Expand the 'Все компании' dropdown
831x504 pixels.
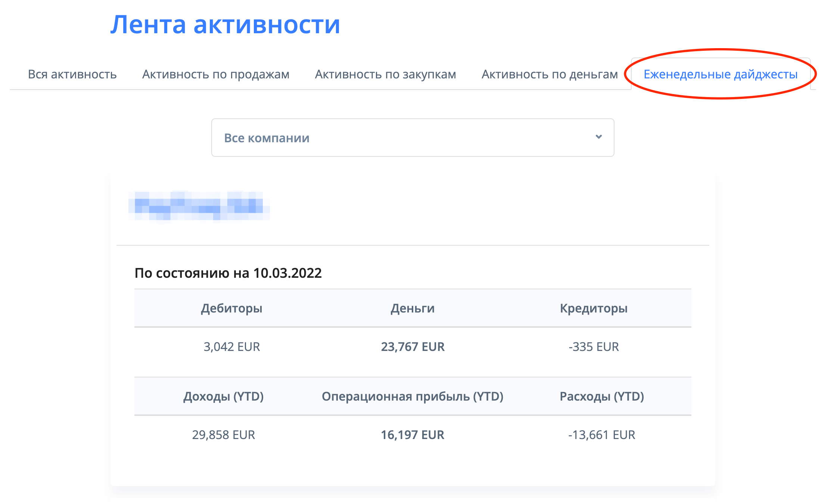(x=412, y=138)
